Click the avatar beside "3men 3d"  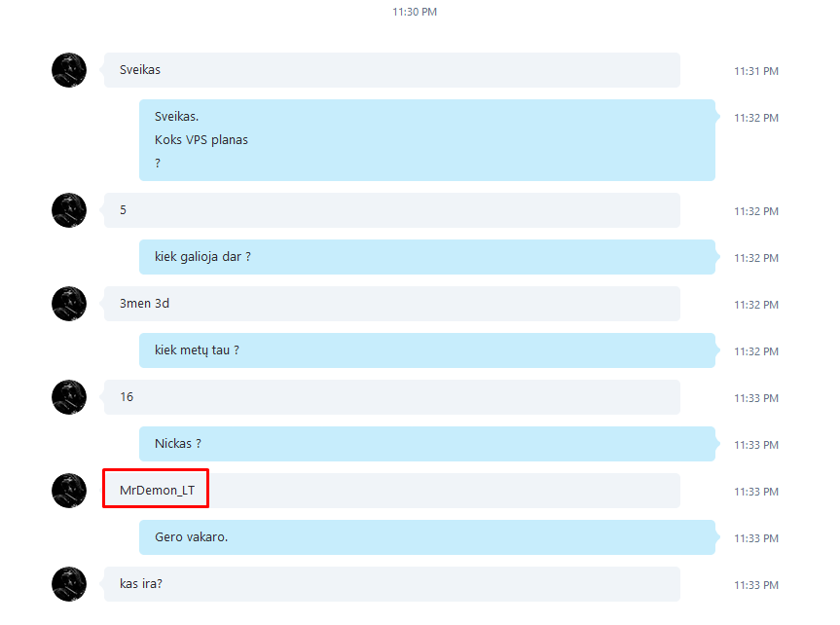click(69, 304)
